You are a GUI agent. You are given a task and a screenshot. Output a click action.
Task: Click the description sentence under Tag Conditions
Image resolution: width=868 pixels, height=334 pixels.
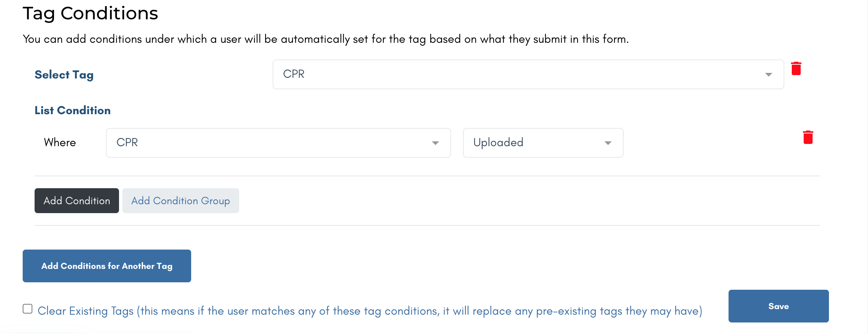[x=325, y=39]
